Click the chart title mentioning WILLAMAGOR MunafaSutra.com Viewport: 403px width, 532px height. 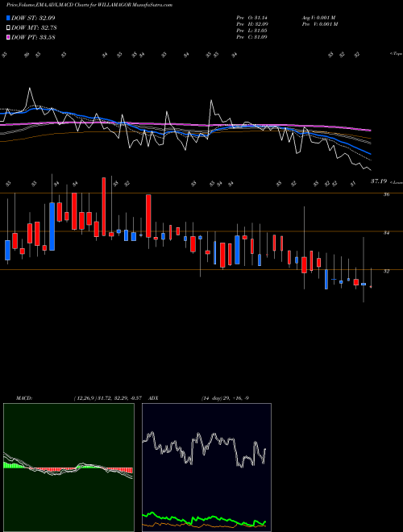point(89,5)
